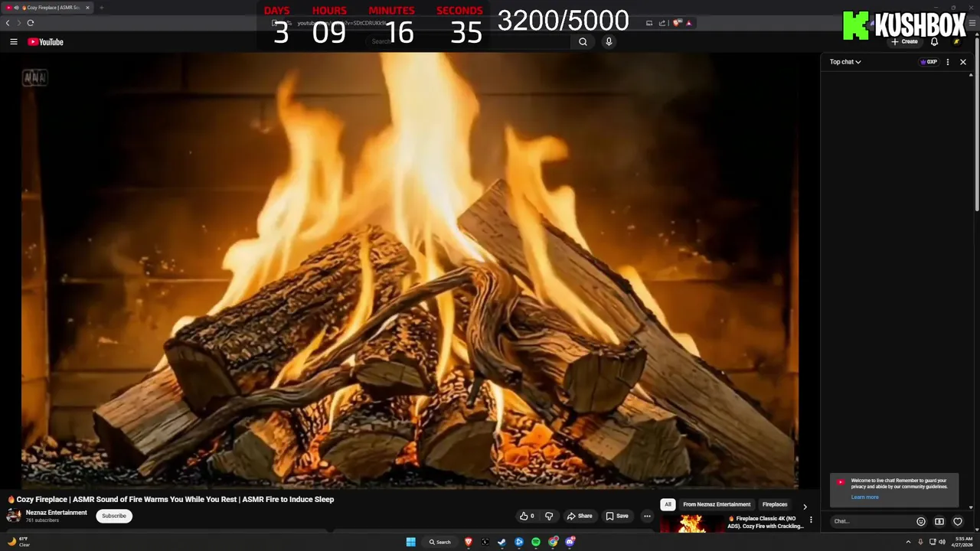The height and width of the screenshot is (551, 980).
Task: Click the Super Chat dollar icon
Action: click(x=939, y=521)
